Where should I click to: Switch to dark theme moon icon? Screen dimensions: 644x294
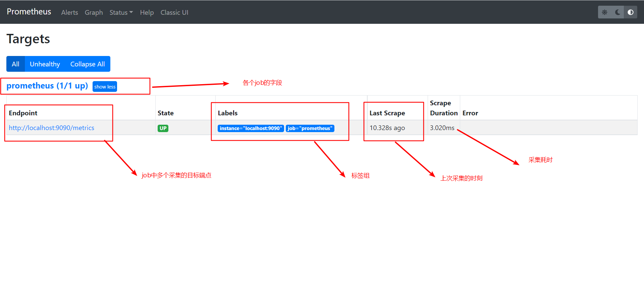[x=618, y=12]
